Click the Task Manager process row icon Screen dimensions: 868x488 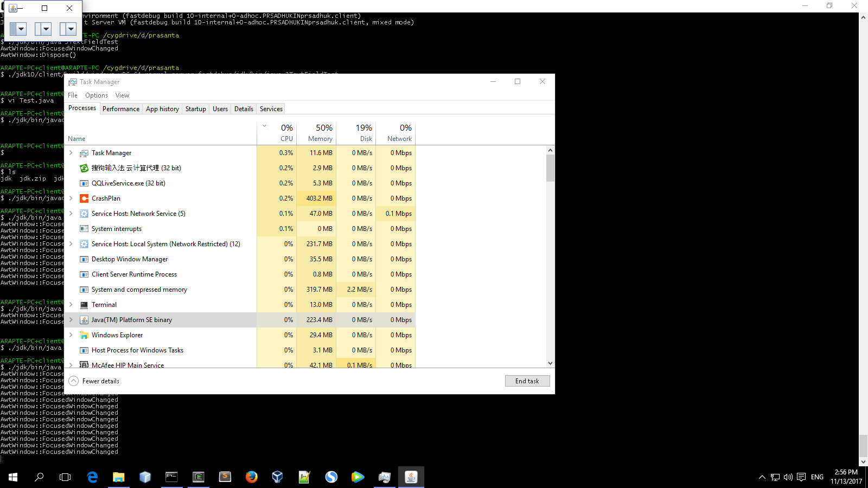(x=84, y=153)
